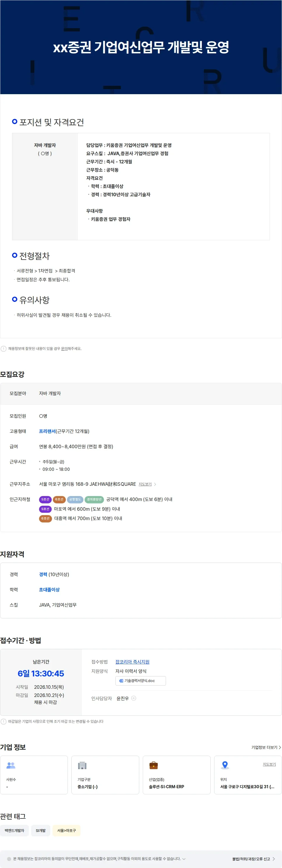Open 지도보기 in the 위치 company card
Image resolution: width=282 pixels, height=868 pixels.
(x=269, y=764)
